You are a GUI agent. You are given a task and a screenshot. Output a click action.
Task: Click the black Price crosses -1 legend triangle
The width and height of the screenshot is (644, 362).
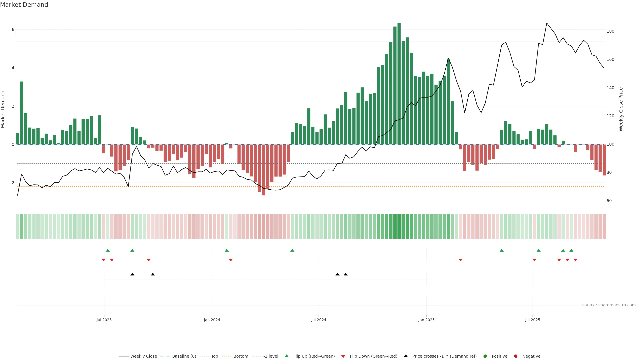(406, 356)
